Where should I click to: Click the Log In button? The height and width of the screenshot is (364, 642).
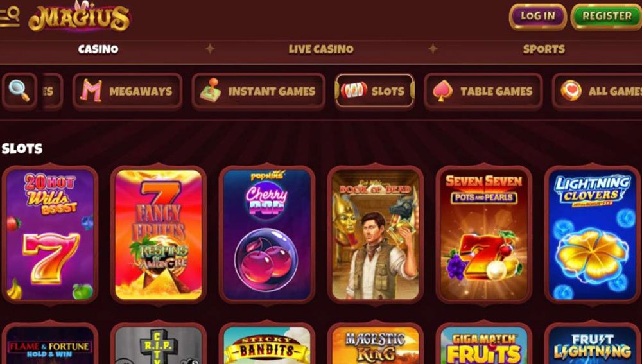537,17
